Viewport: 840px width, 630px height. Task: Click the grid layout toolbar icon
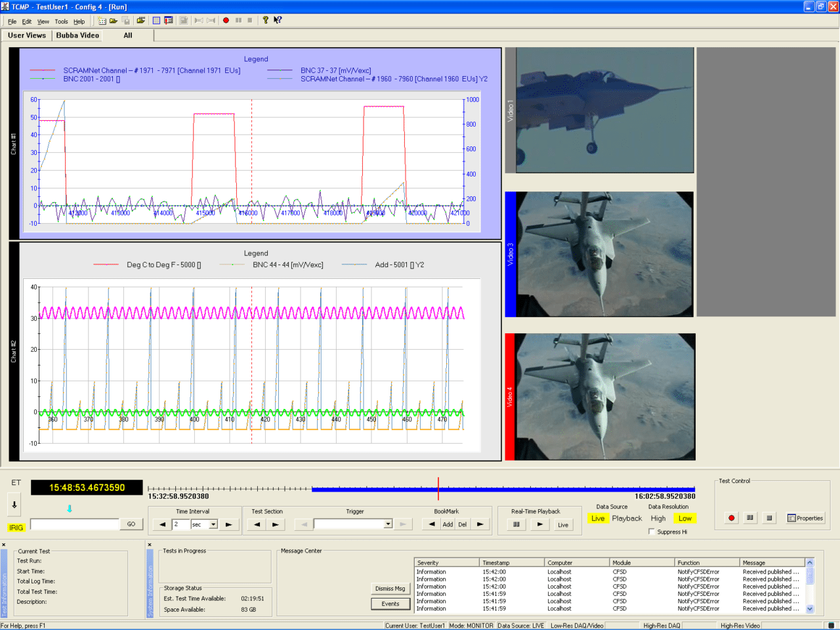[x=156, y=20]
